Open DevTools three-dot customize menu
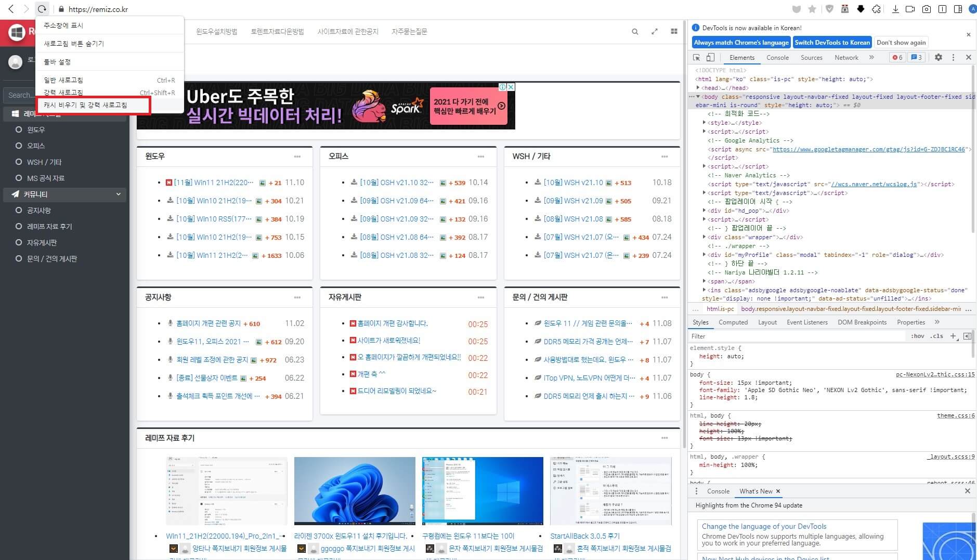Image resolution: width=977 pixels, height=560 pixels. click(953, 57)
